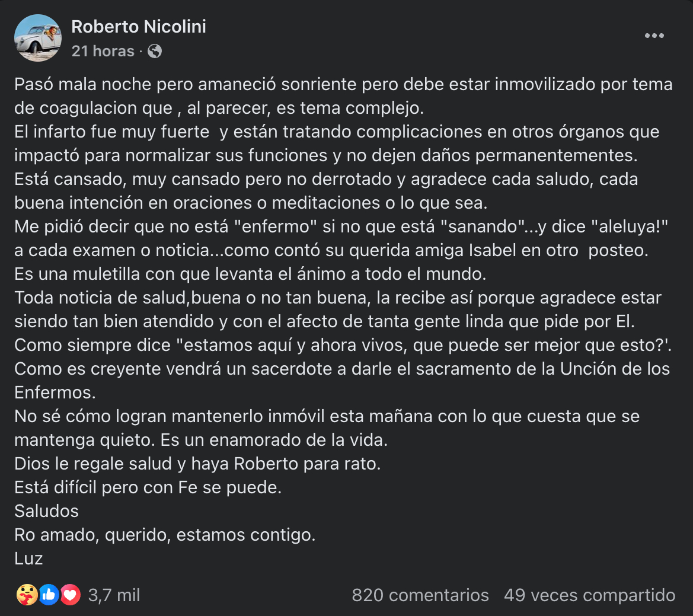Show the 49 veces compartido list
Image resolution: width=693 pixels, height=616 pixels.
point(589,595)
